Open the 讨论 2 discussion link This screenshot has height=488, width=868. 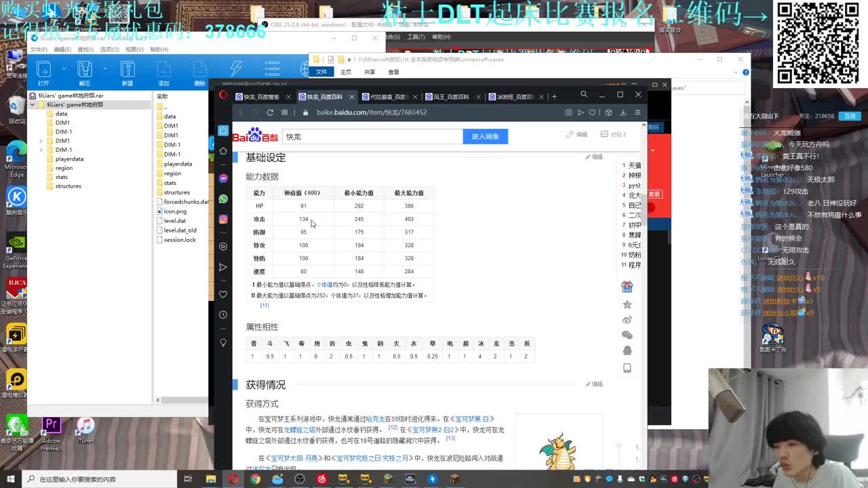[x=614, y=134]
